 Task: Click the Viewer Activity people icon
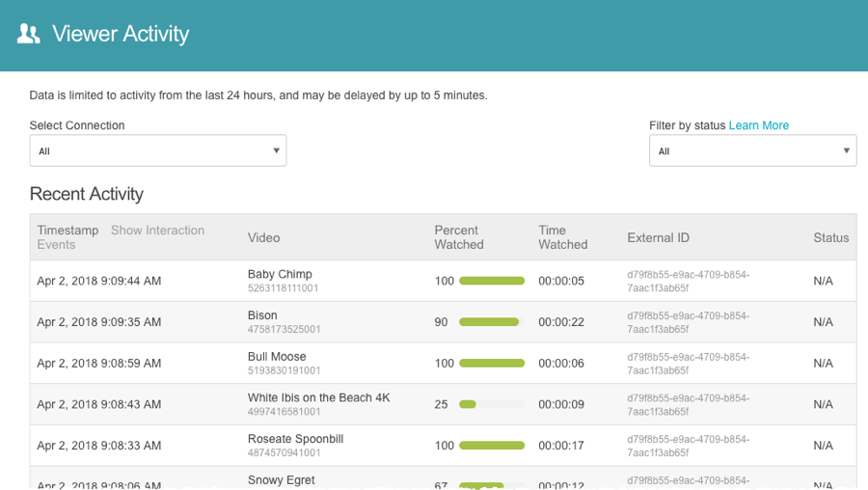coord(29,35)
